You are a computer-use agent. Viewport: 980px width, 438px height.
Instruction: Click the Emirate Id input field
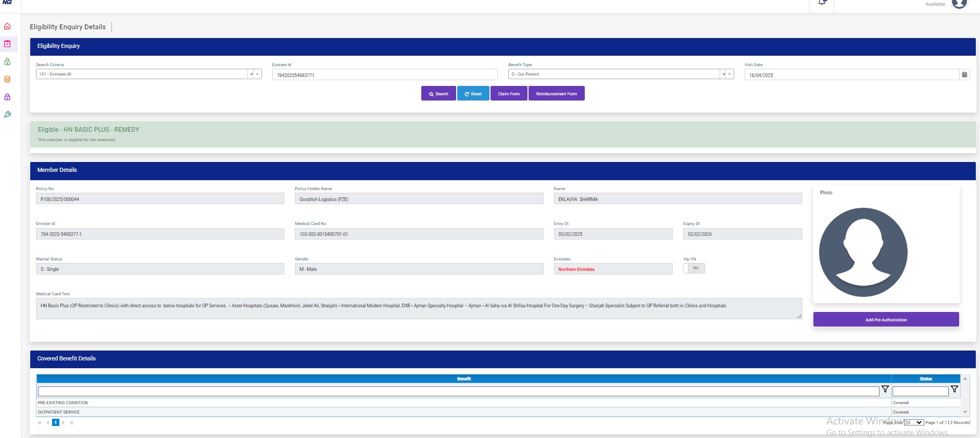pyautogui.click(x=384, y=75)
